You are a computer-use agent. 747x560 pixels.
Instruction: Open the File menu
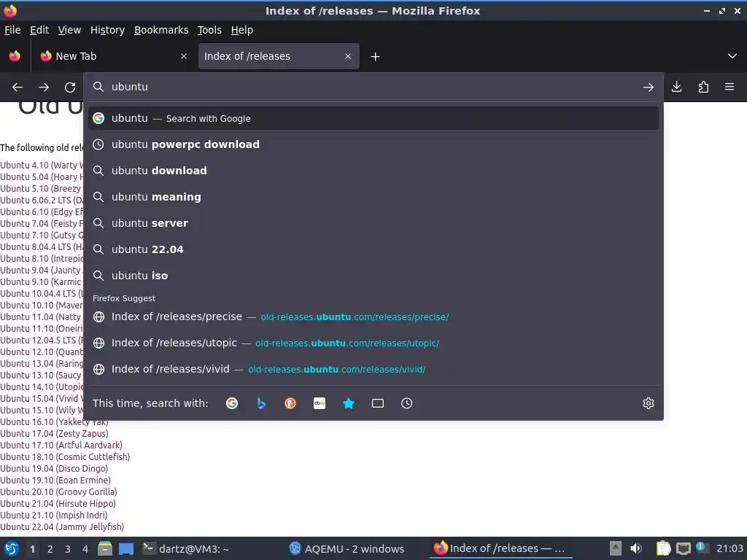pyautogui.click(x=12, y=30)
